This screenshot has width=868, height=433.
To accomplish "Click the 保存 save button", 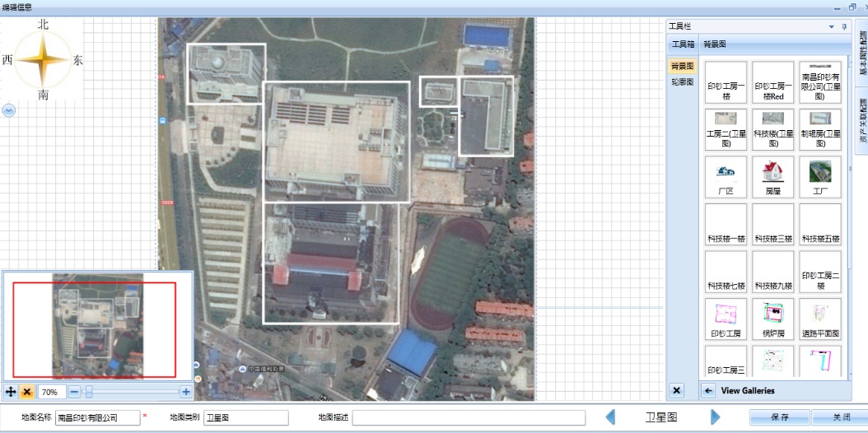I will click(x=779, y=417).
